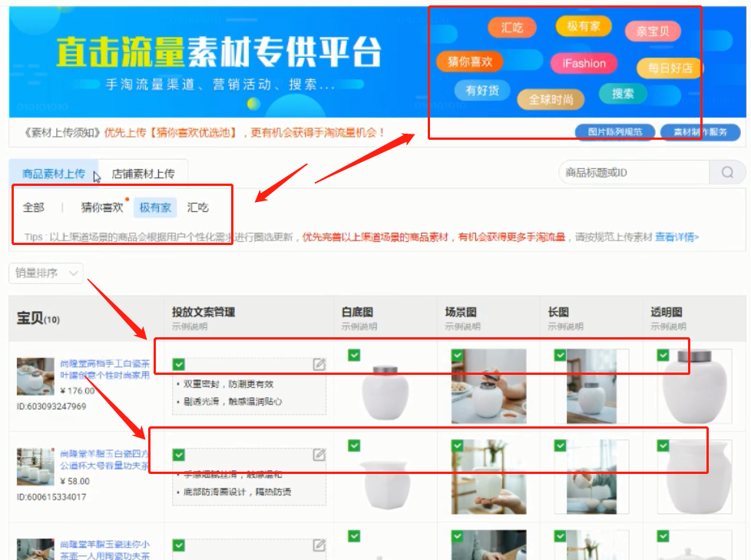Screen dimensions: 751x560
Task: Open the 销量排序 sort dropdown
Action: tap(46, 273)
